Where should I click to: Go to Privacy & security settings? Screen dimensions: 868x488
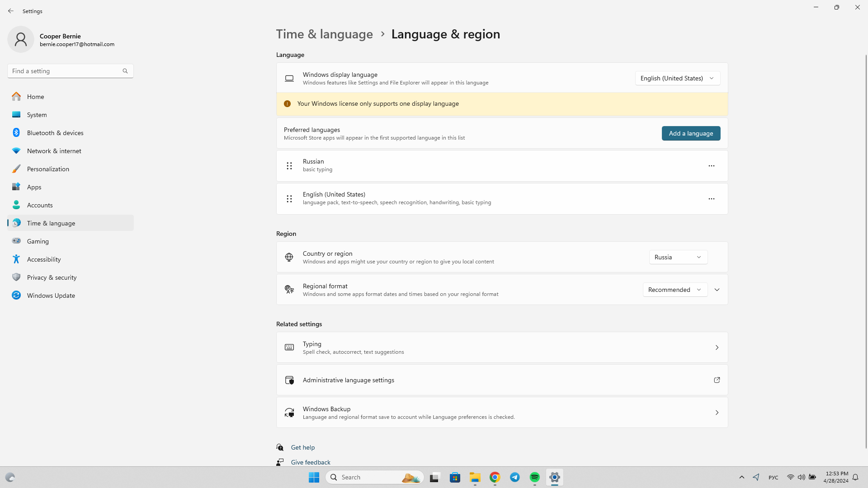(x=52, y=277)
